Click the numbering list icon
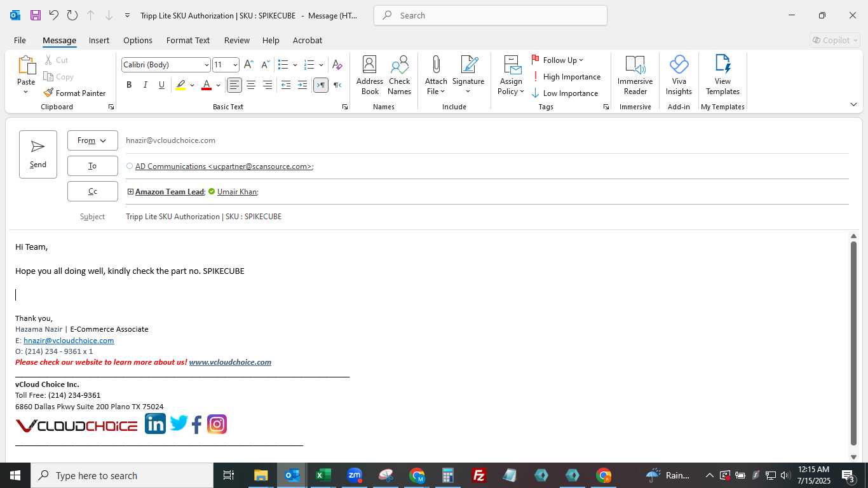The image size is (868, 488). (x=309, y=65)
